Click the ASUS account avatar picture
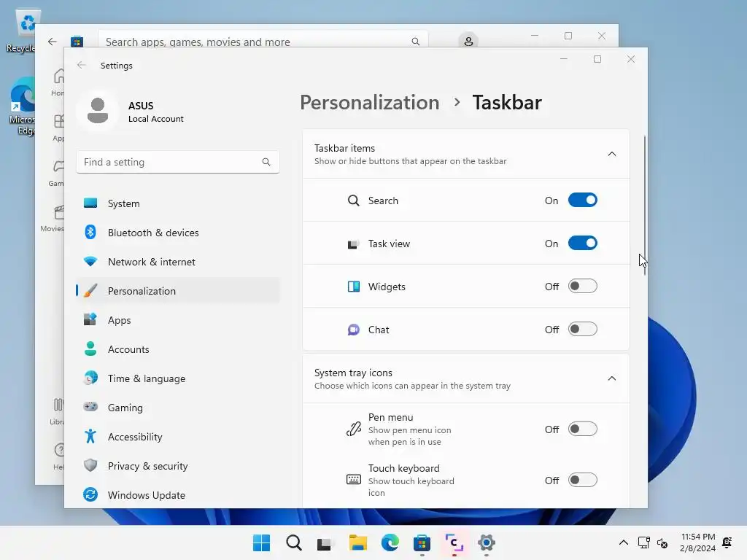This screenshot has width=747, height=560. (98, 111)
